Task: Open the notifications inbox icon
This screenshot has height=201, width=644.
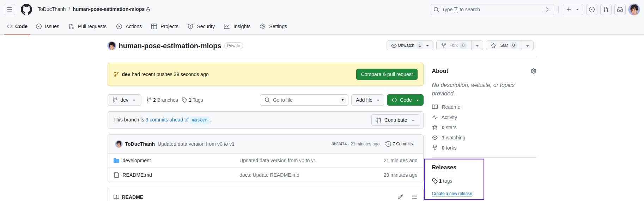Action: coord(620,10)
